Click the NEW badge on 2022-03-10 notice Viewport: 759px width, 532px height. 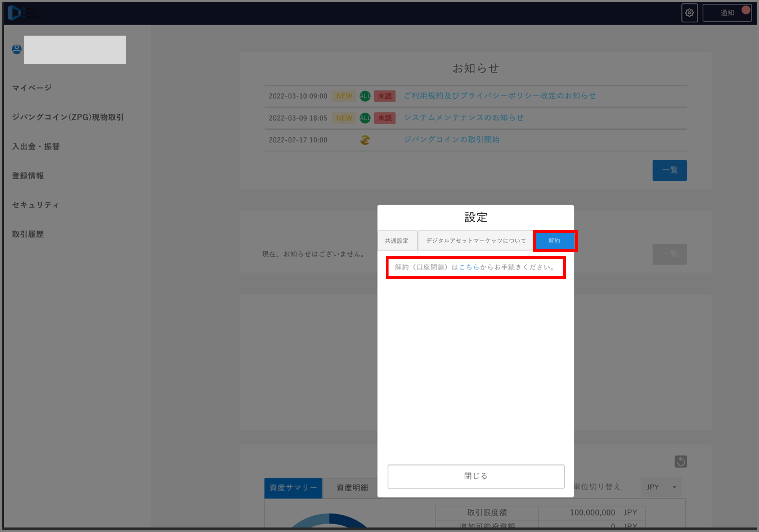(344, 96)
